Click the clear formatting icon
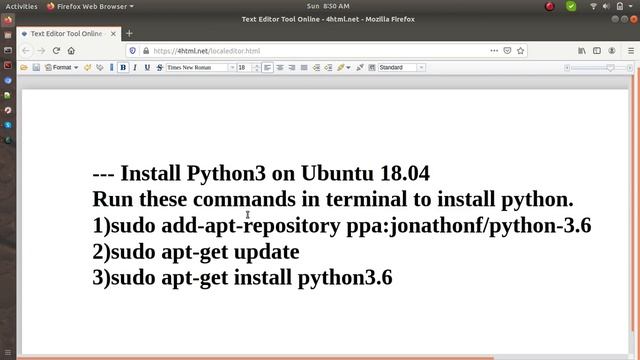Screen dimensions: 640x360 tap(360, 67)
